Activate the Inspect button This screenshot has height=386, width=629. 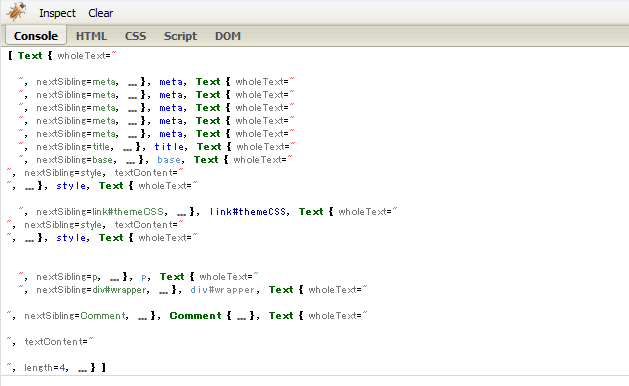(x=57, y=13)
